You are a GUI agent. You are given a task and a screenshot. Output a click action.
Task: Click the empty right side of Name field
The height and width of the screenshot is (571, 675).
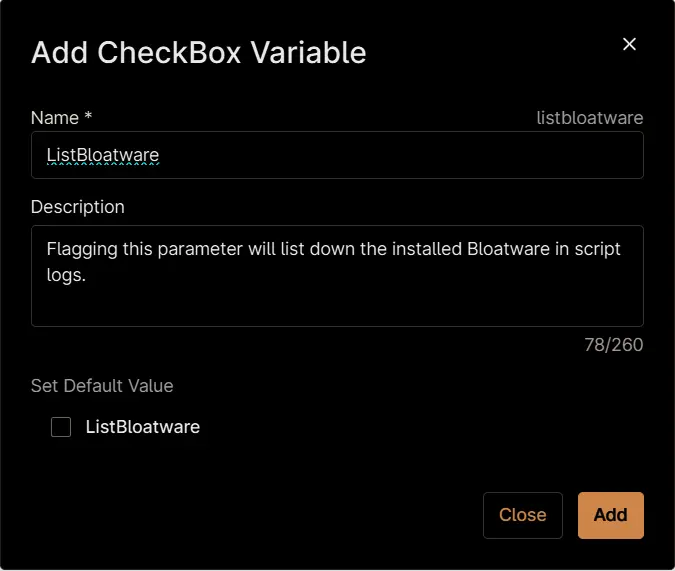tap(400, 155)
